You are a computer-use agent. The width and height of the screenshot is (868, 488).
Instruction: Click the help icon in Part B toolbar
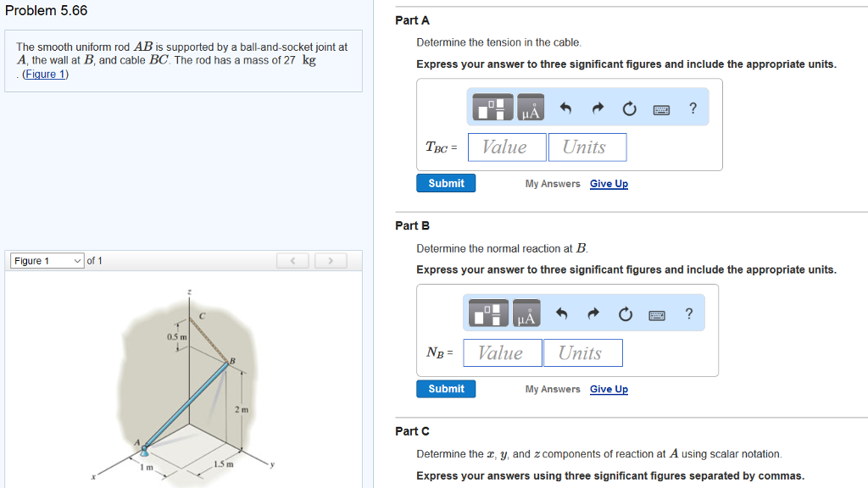tap(688, 313)
